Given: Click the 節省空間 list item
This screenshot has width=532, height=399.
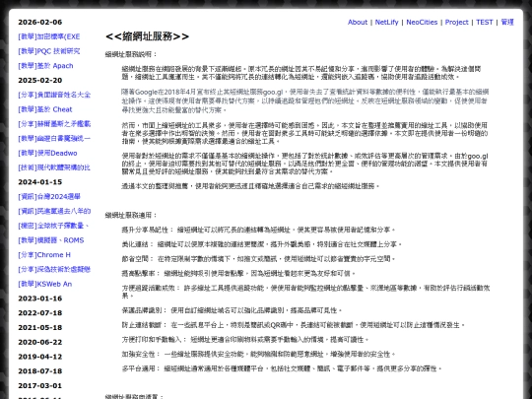Looking at the screenshot, I should [258, 259].
